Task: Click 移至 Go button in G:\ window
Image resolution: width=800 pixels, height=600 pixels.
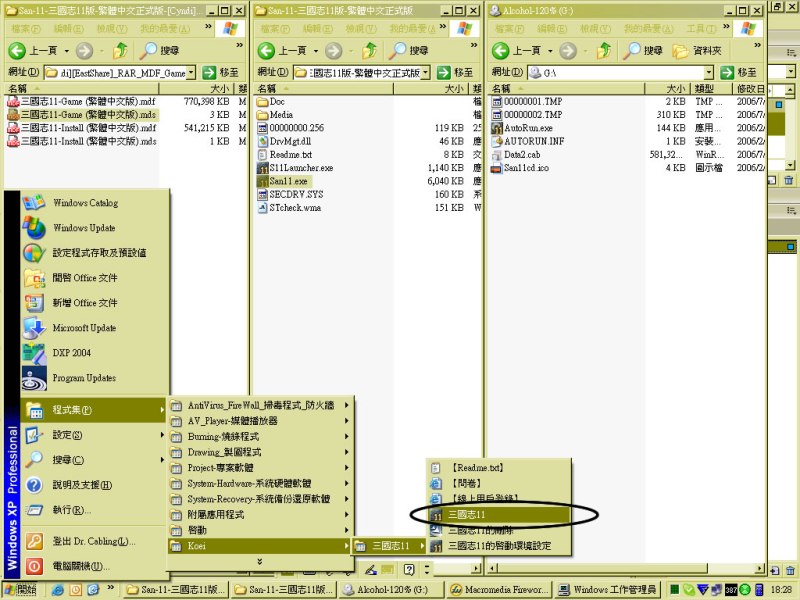Action: [738, 73]
